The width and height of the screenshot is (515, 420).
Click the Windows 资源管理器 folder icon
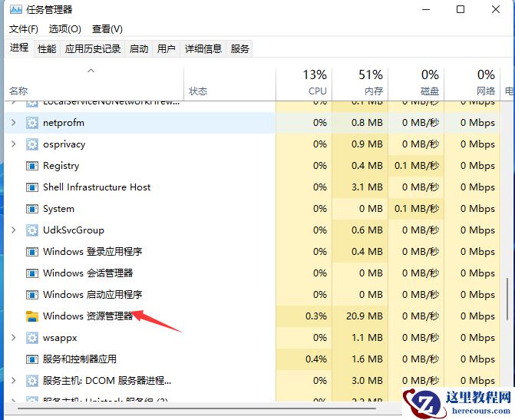tap(32, 316)
